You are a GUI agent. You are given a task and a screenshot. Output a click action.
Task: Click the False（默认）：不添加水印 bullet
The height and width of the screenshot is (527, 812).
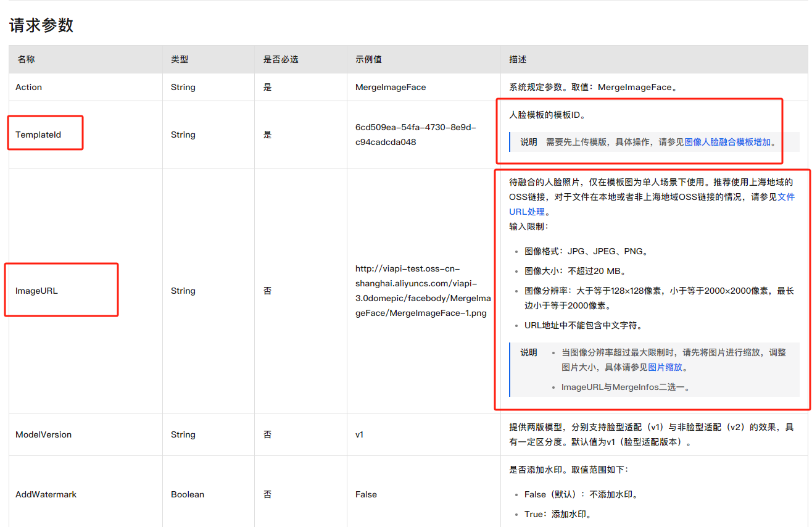(x=581, y=494)
